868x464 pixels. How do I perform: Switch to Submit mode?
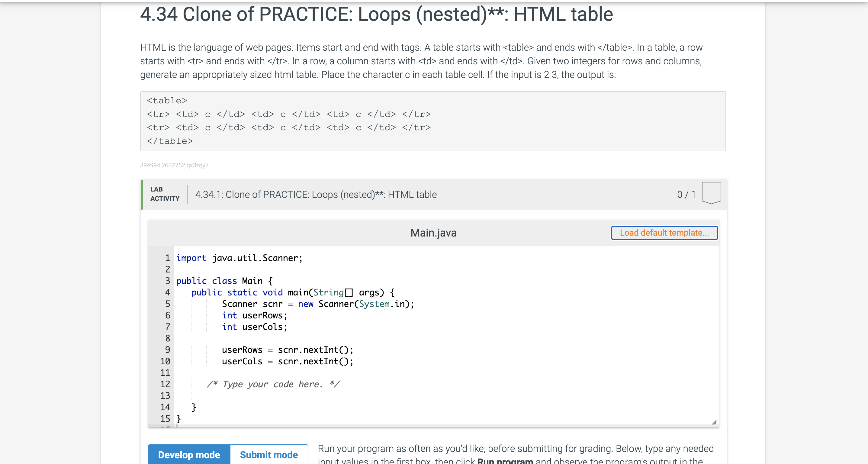(x=269, y=454)
